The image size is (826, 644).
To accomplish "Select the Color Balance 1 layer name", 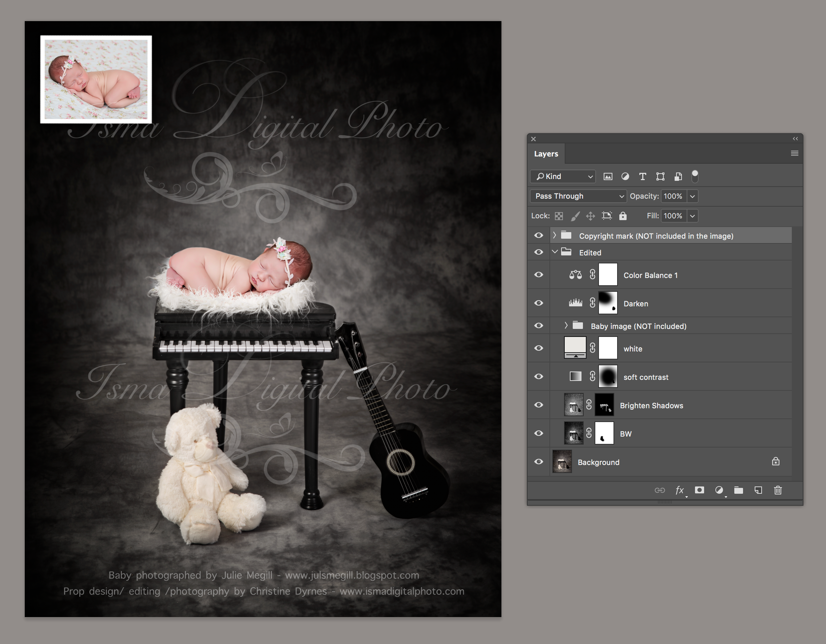I will coord(651,275).
